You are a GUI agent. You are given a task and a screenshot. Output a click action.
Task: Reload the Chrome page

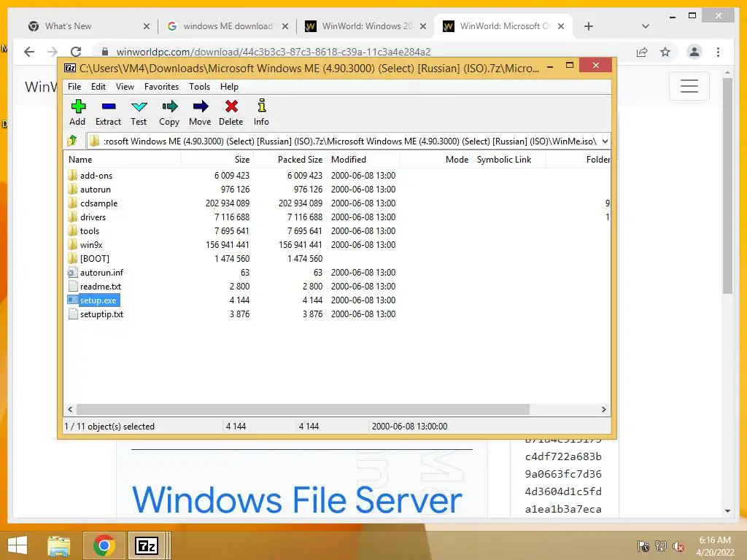pos(76,52)
